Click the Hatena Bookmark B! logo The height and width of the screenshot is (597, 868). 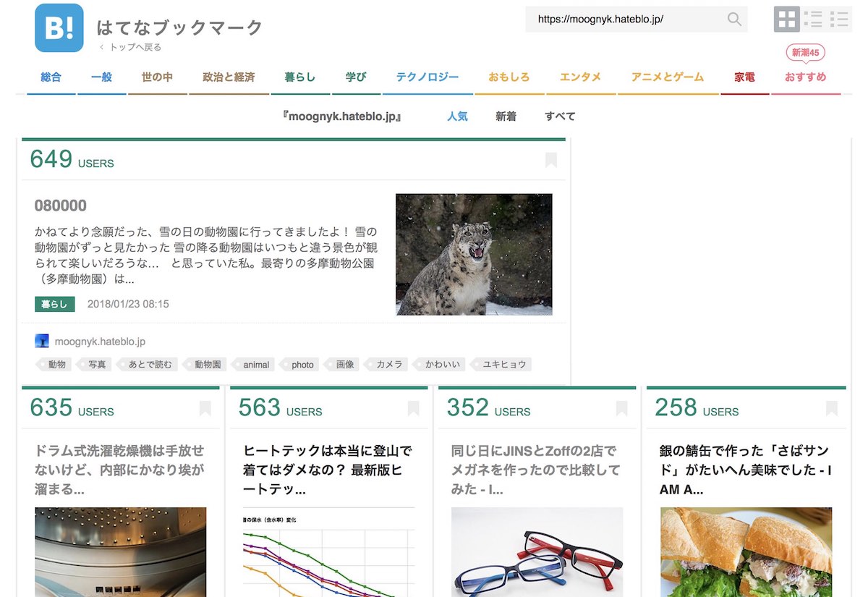(x=59, y=28)
